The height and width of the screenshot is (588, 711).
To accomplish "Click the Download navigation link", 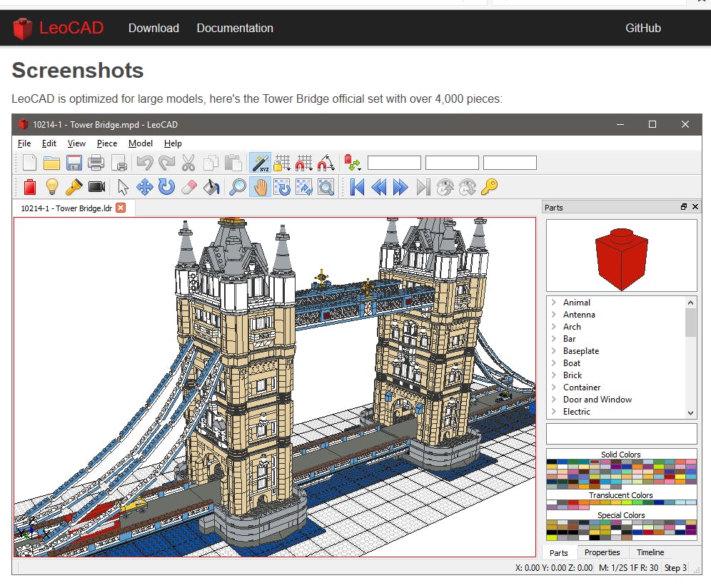I will tap(153, 28).
